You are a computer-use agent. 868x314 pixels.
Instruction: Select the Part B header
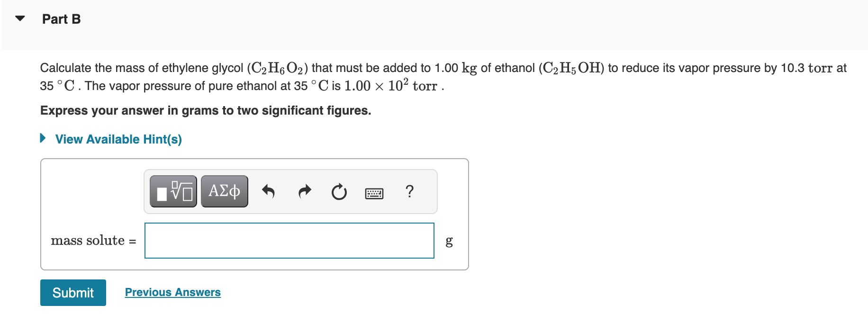[x=61, y=19]
